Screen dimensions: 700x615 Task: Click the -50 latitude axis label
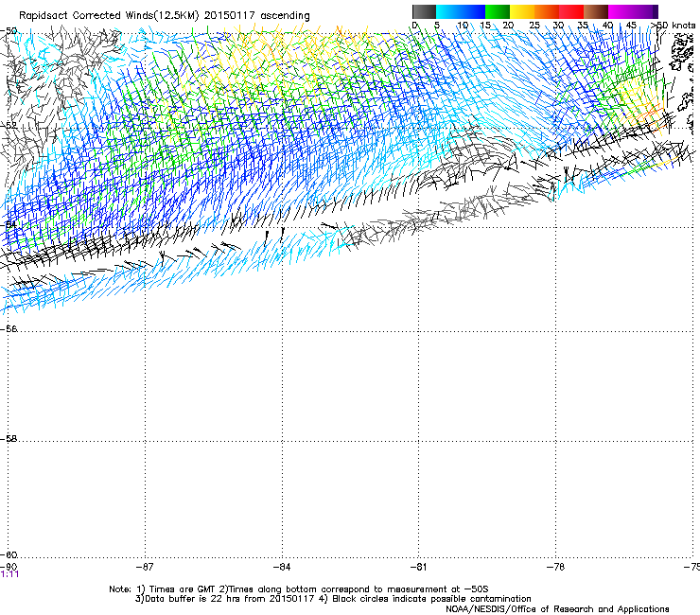[x=9, y=31]
